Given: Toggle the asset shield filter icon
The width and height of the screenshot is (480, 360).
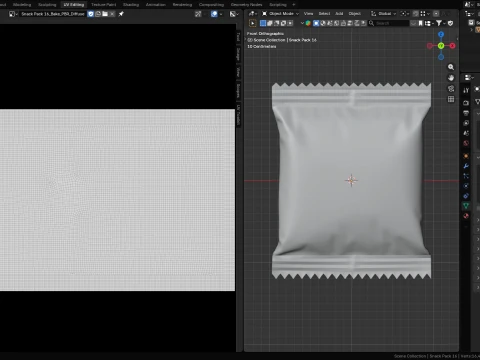Looking at the screenshot, I should 450,23.
